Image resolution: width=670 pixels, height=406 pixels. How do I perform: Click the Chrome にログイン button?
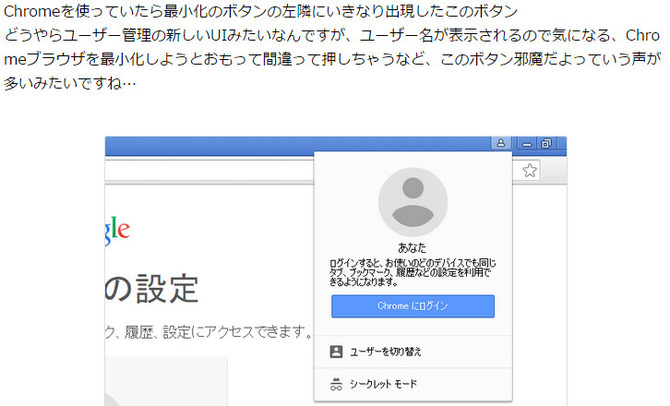tap(413, 306)
